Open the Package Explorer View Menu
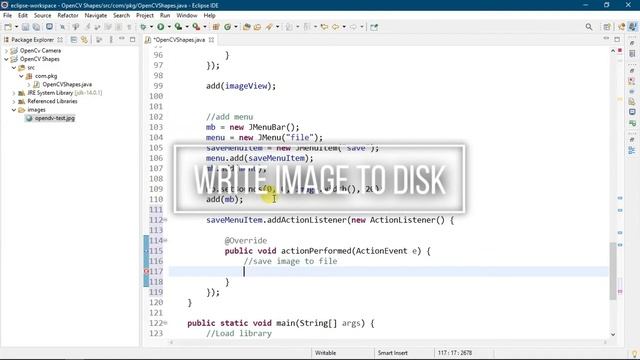 click(x=111, y=40)
